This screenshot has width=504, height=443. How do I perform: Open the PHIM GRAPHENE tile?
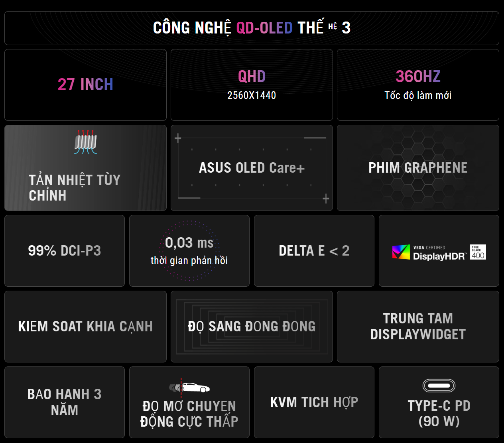418,168
